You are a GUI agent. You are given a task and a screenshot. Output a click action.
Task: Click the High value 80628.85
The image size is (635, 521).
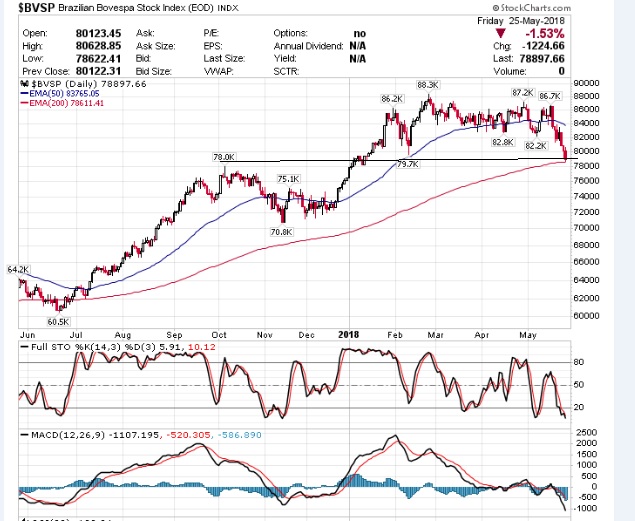tap(98, 46)
